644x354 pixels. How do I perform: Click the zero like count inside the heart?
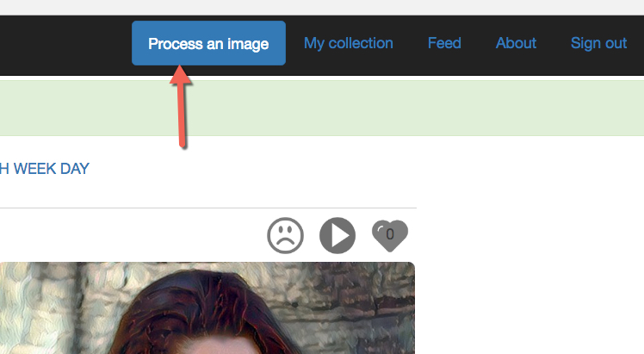click(390, 233)
